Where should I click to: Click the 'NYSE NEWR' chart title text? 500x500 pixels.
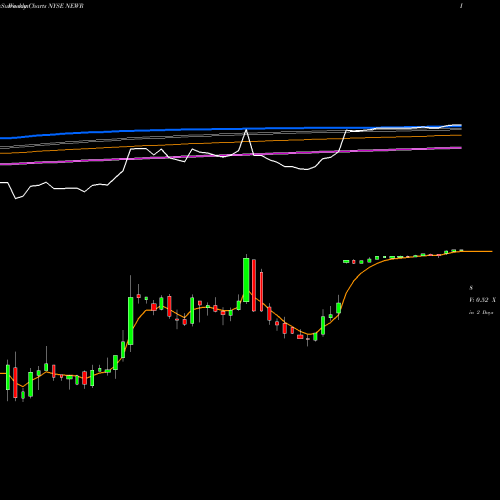[65, 6]
